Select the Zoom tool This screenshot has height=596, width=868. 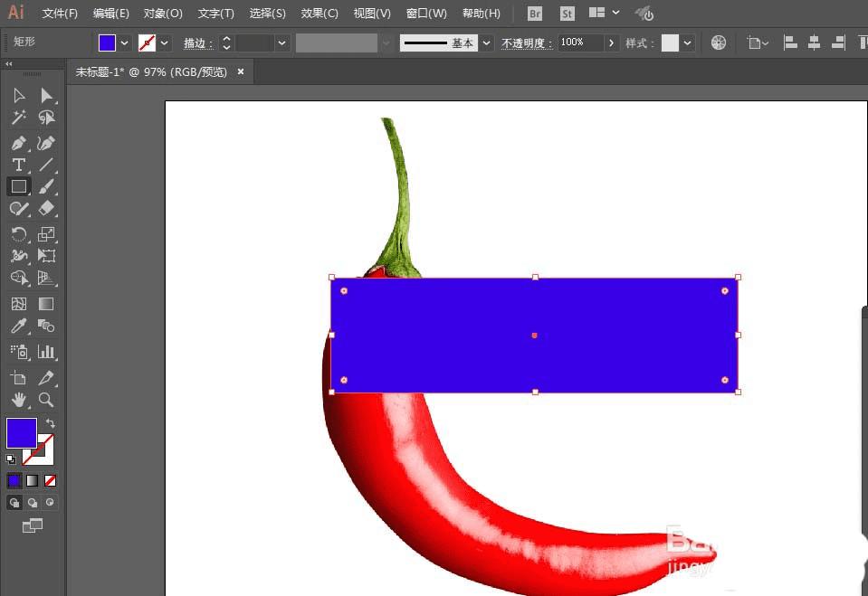pos(45,400)
